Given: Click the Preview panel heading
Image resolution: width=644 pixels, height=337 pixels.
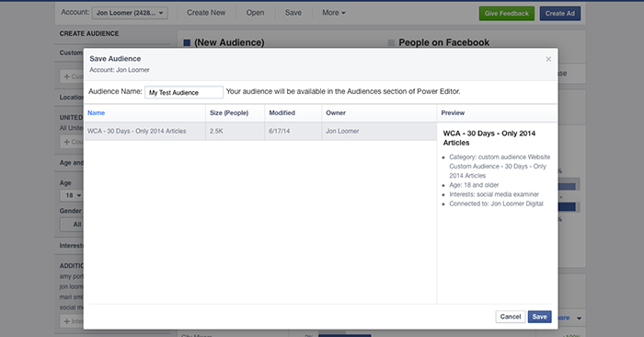Looking at the screenshot, I should (453, 112).
